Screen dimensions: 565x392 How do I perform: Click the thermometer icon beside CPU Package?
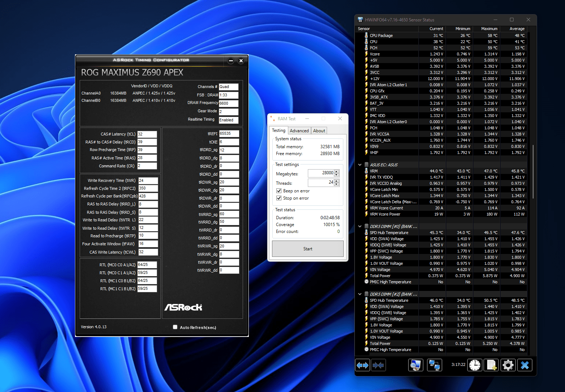367,36
